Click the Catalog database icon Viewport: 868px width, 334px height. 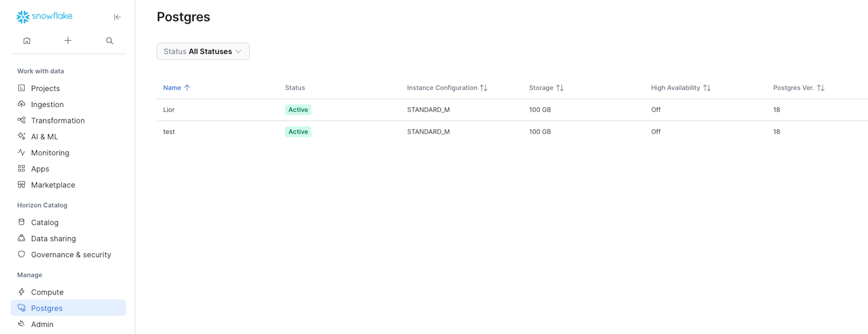coord(21,222)
